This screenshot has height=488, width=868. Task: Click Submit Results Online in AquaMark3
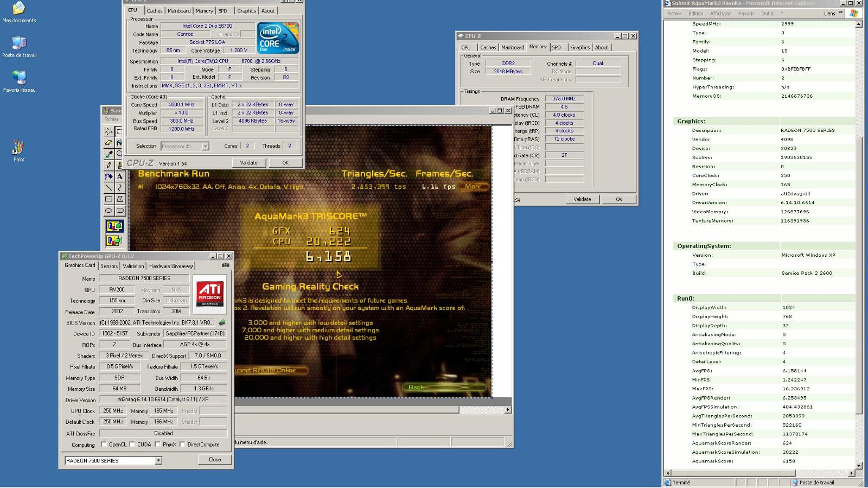tap(270, 370)
